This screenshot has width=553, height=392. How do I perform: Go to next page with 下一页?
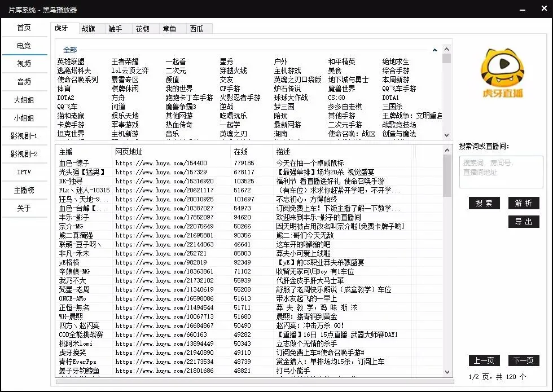(524, 360)
